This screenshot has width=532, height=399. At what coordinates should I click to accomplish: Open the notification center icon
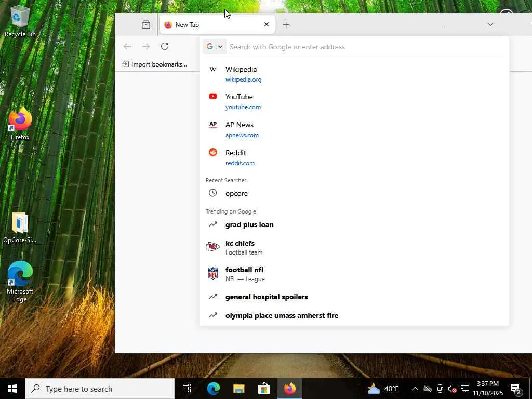[516, 389]
